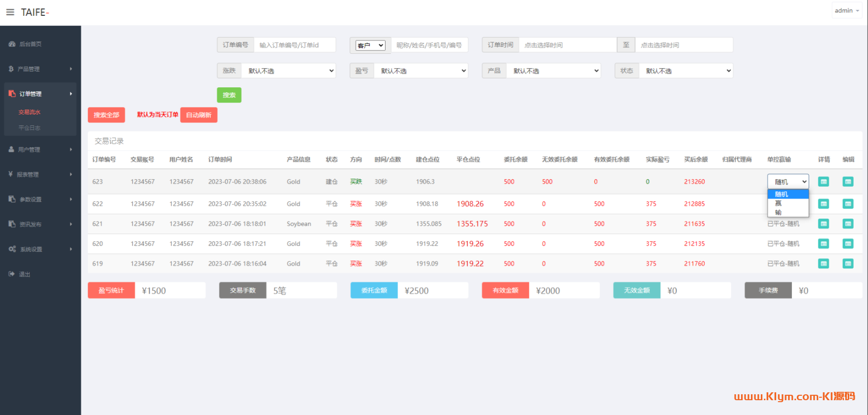Image resolution: width=868 pixels, height=415 pixels.
Task: Open edit icon for order 622
Action: coord(848,204)
